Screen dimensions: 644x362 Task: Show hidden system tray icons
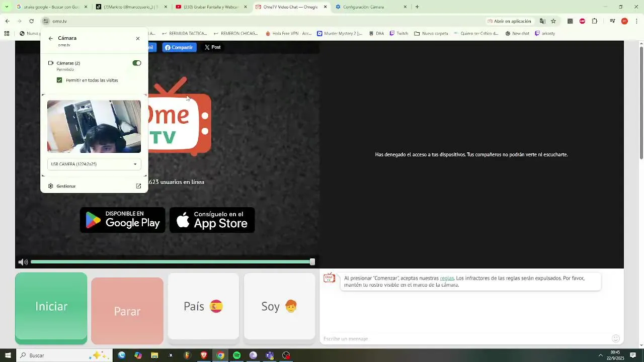coord(600,355)
